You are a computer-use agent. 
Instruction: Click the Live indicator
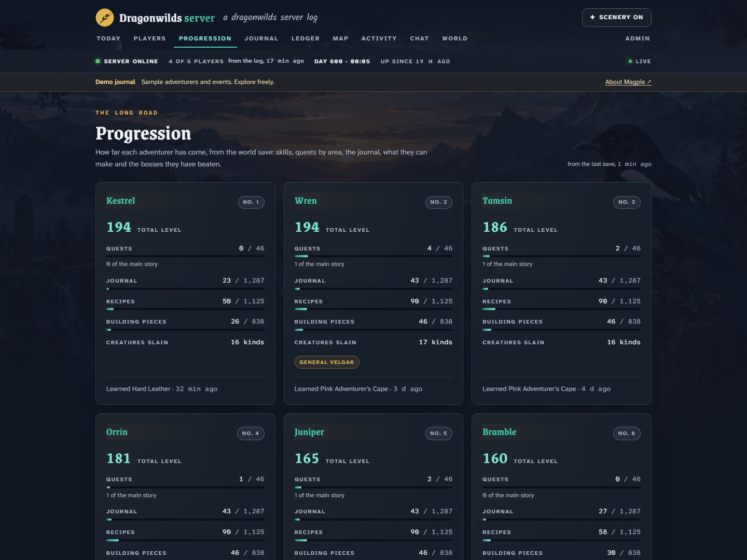(640, 61)
